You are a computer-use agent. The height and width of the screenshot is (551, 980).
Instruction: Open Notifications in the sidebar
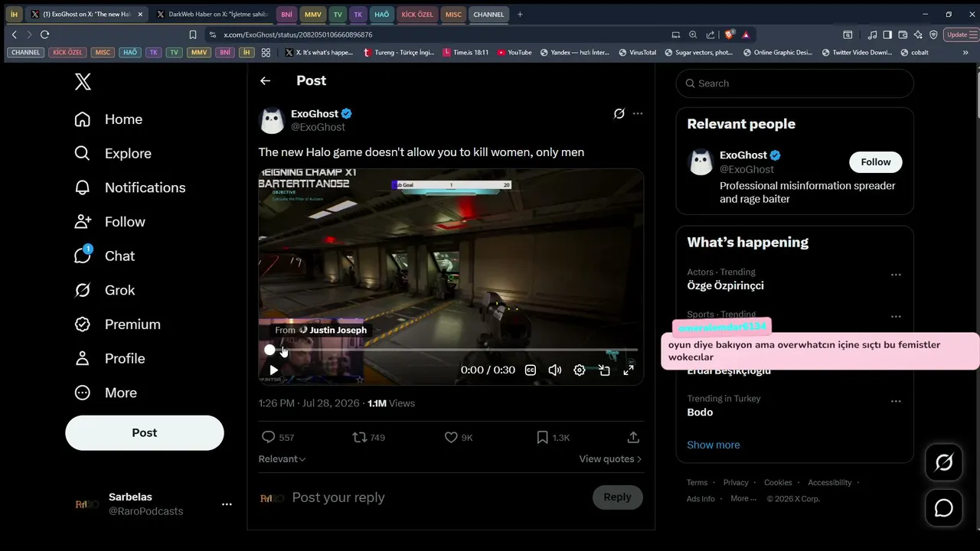[129, 187]
